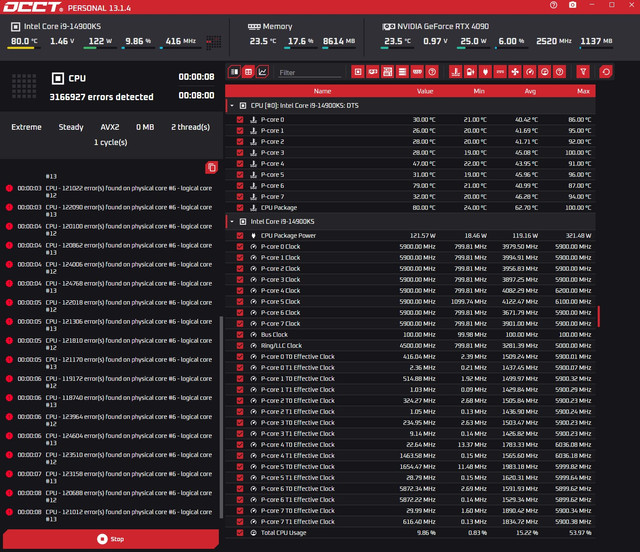The image size is (640, 552).
Task: Select the 00:00:03 121022 error(s) log entry
Action: (110, 192)
